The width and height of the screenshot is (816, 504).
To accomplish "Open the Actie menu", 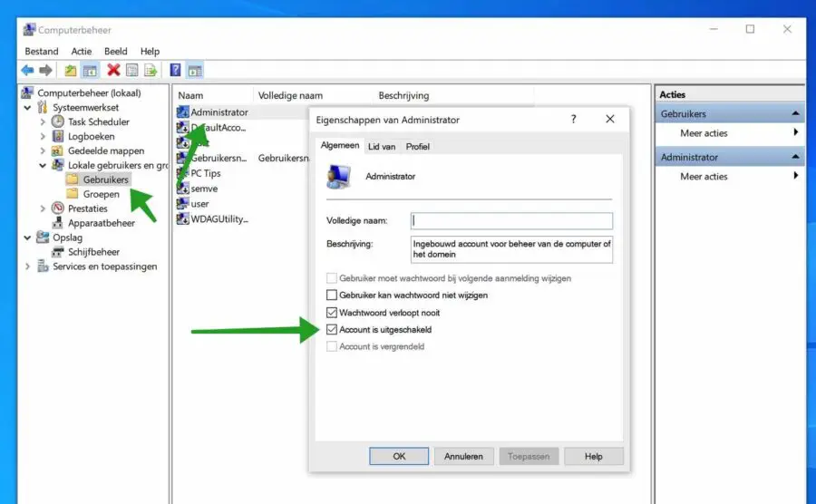I will tap(82, 51).
